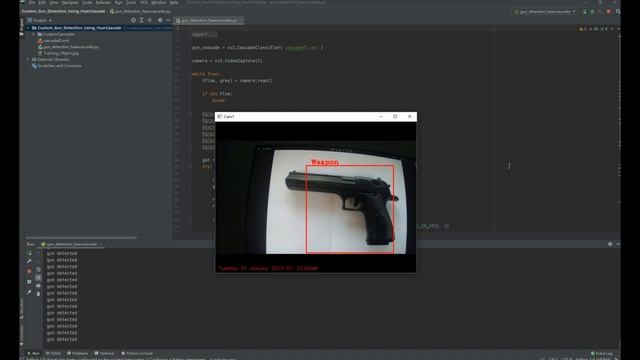Expand External Libraries node
Screen dimensions: 640x360
(x=28, y=60)
